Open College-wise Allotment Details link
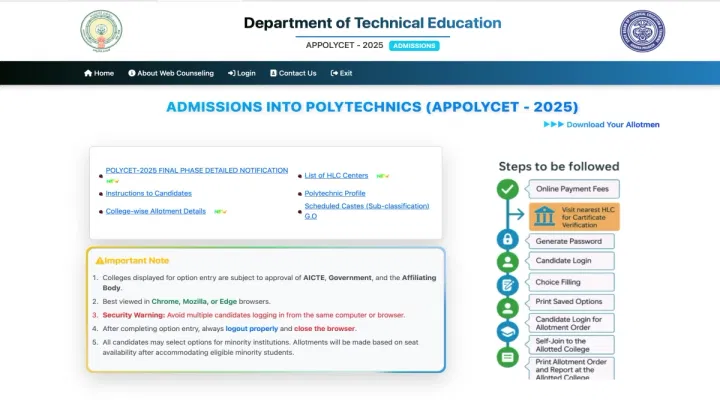720x400 pixels. (155, 211)
